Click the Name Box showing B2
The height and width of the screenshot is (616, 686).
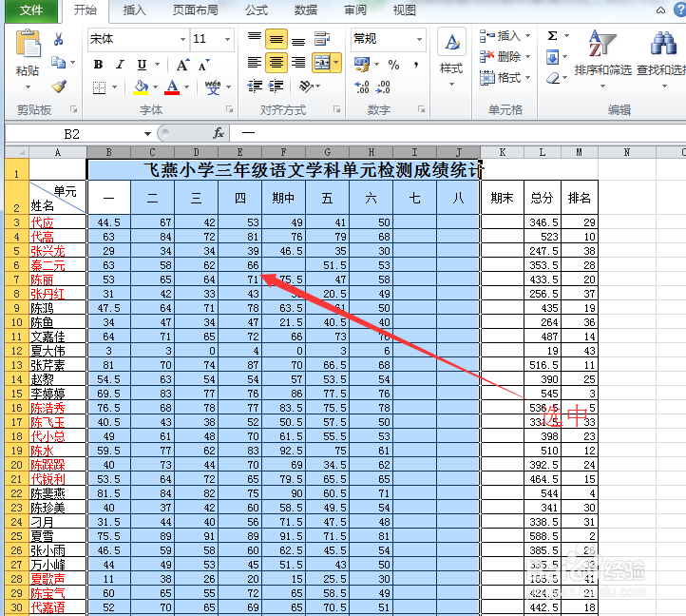[x=73, y=133]
